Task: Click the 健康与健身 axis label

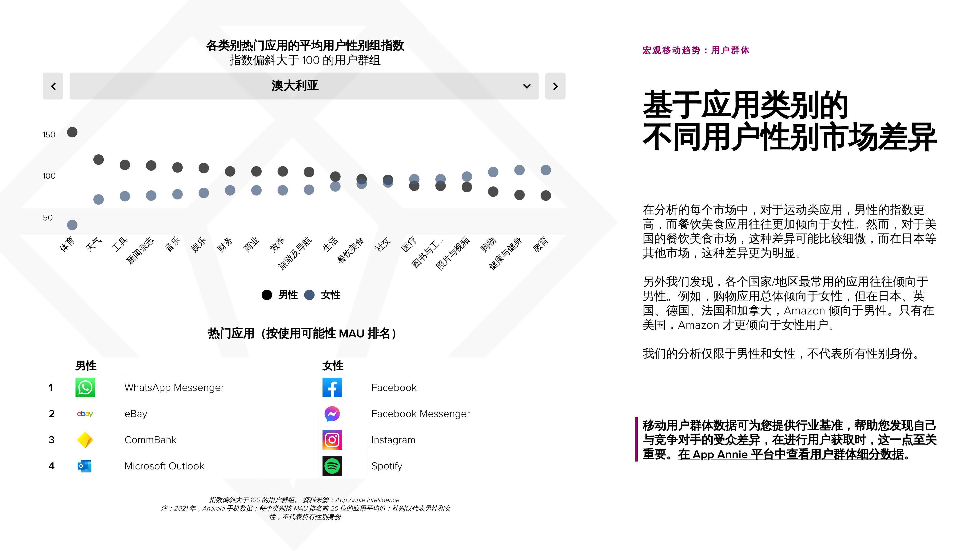Action: point(505,253)
